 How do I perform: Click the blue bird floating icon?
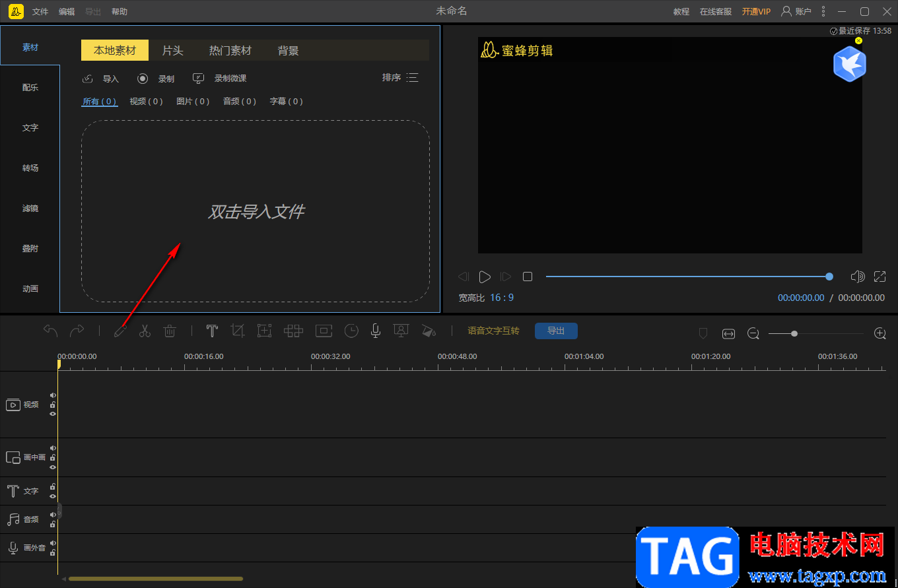pyautogui.click(x=849, y=64)
